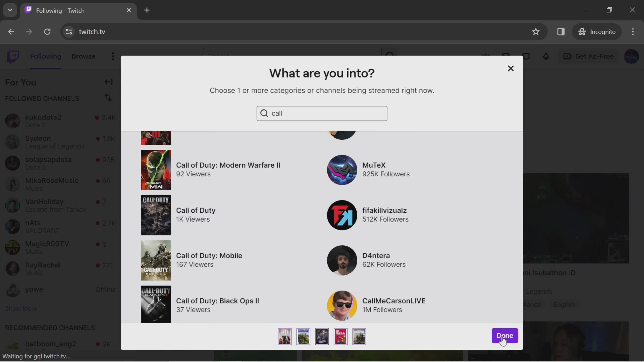Click the Browse navigation icon
Screen dimensions: 644x362
pos(83,56)
